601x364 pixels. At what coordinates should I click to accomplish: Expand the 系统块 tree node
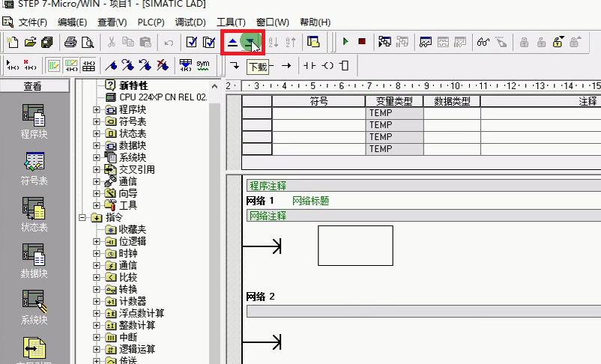tap(97, 157)
